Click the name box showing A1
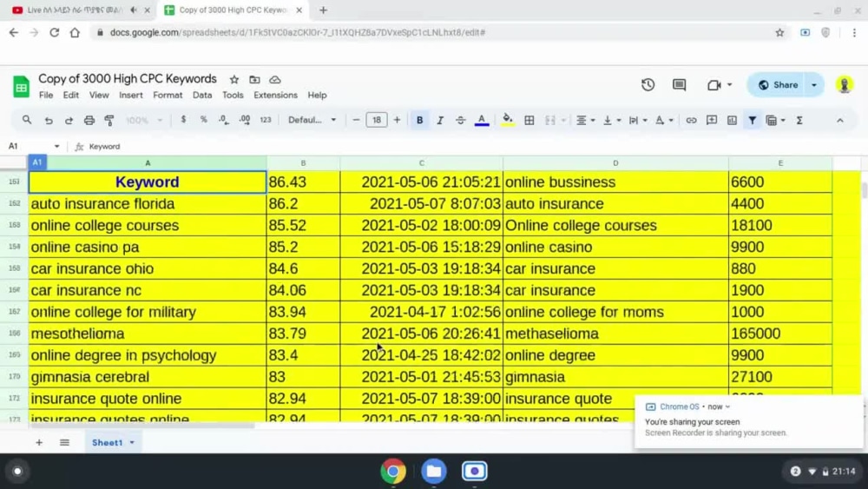Screen dimensions: 868x489 click(33, 146)
